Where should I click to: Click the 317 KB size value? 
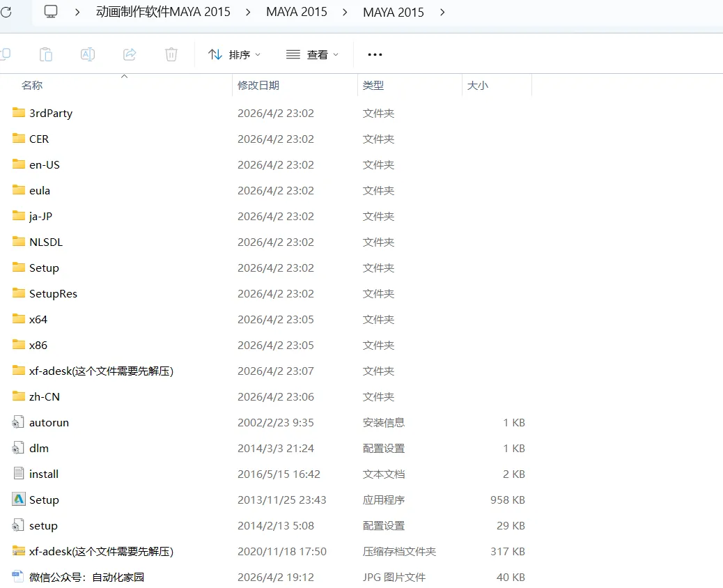click(508, 552)
